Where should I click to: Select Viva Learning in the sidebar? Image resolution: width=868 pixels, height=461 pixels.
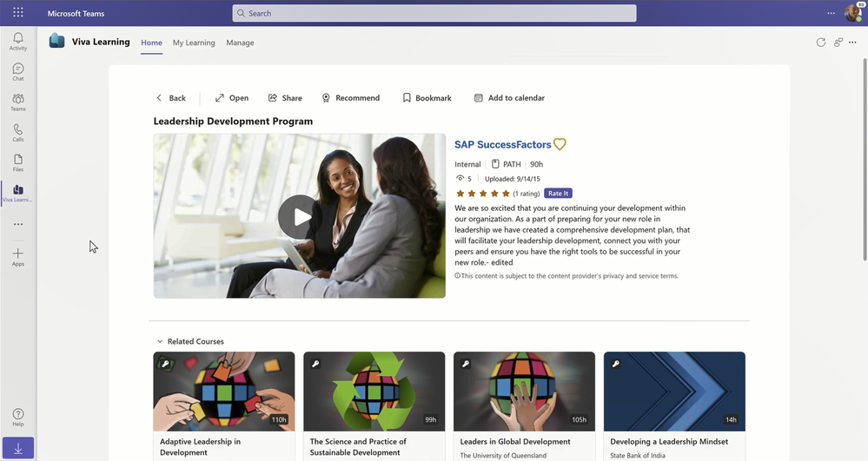point(17,194)
